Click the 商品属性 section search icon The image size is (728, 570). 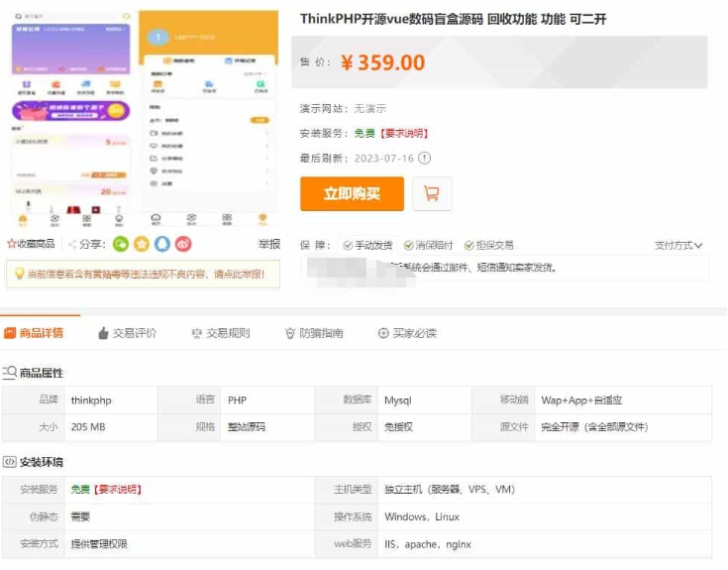pyautogui.click(x=9, y=373)
